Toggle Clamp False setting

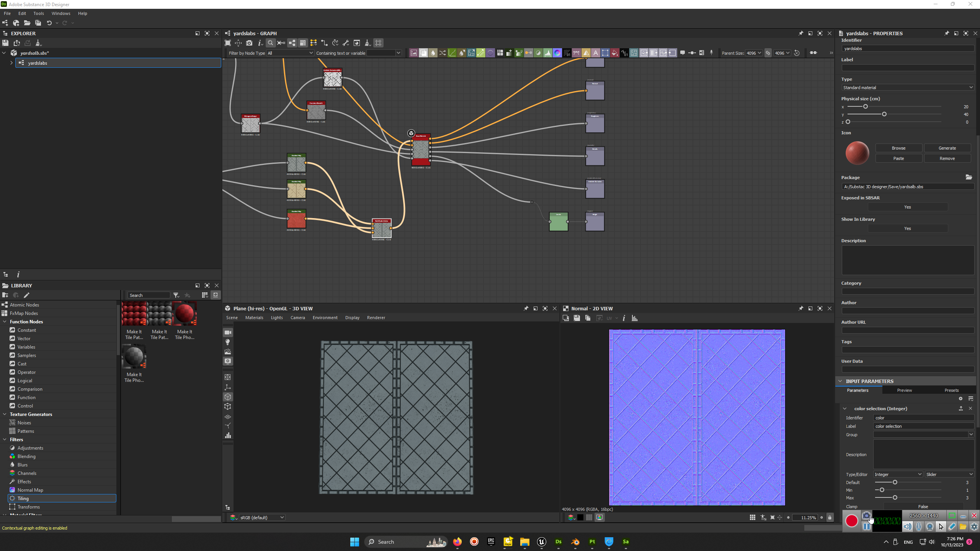(x=923, y=506)
